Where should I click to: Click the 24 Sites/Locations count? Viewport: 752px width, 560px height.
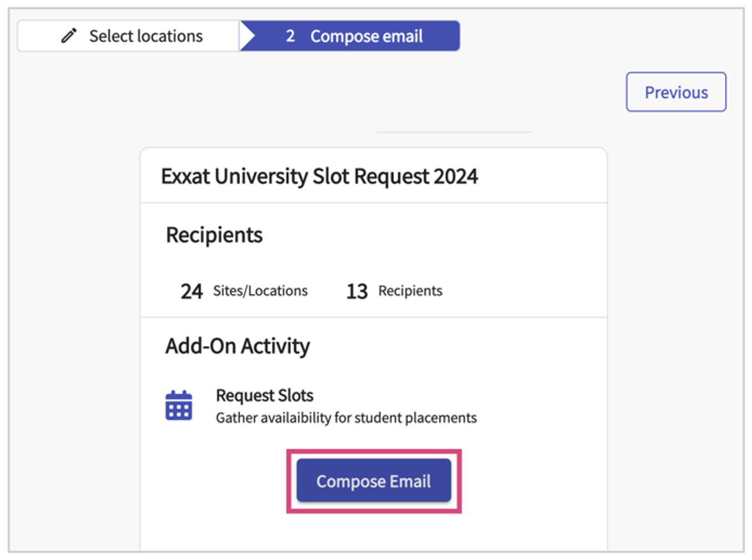(x=244, y=291)
